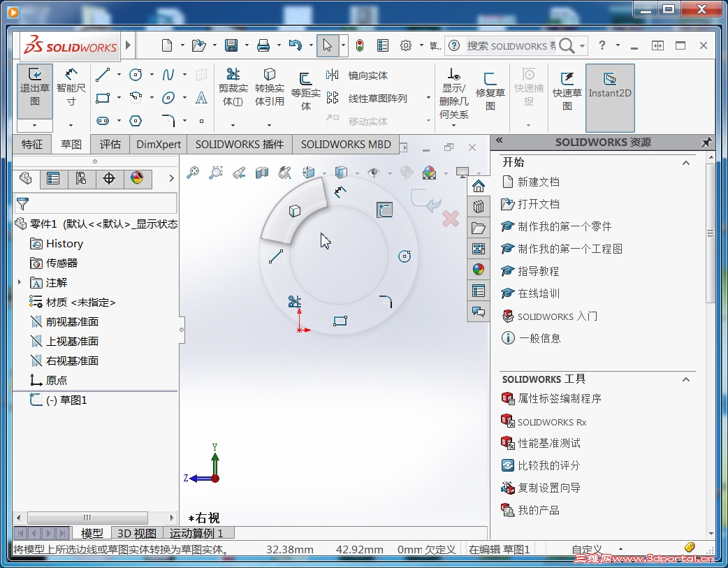Screen dimensions: 728x568
Task: Select the Circle sketch tool in ribbon
Action: point(136,75)
